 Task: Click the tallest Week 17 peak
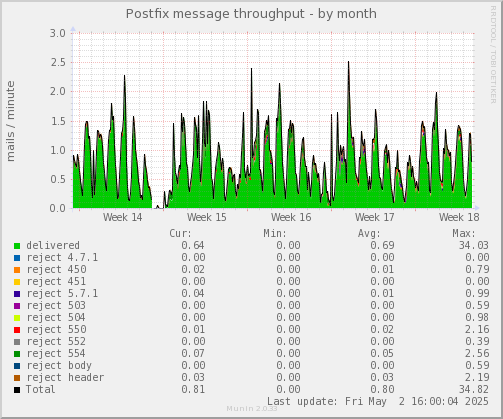(348, 63)
